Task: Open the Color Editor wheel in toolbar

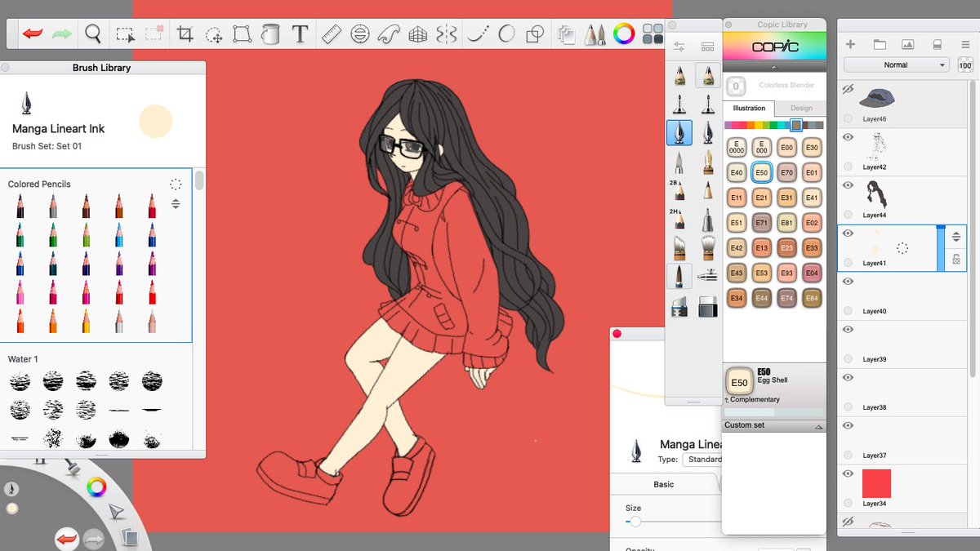Action: (624, 34)
